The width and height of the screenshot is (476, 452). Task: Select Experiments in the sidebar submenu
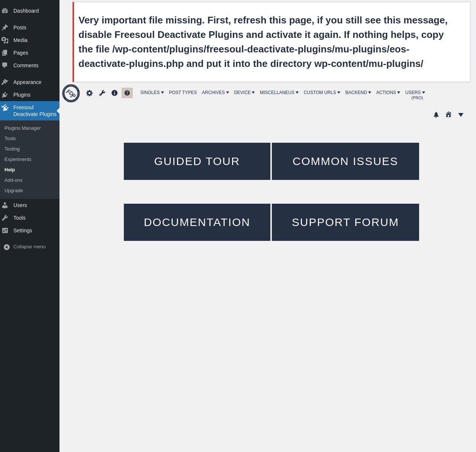point(18,159)
